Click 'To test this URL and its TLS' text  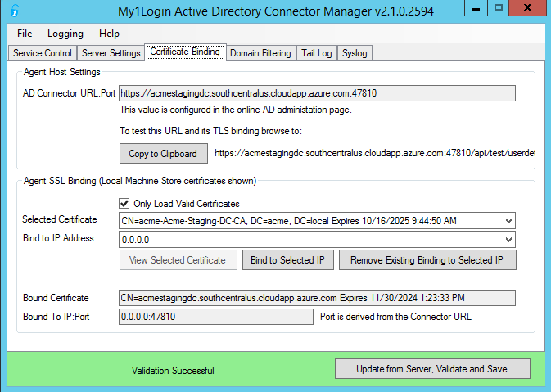tap(211, 131)
